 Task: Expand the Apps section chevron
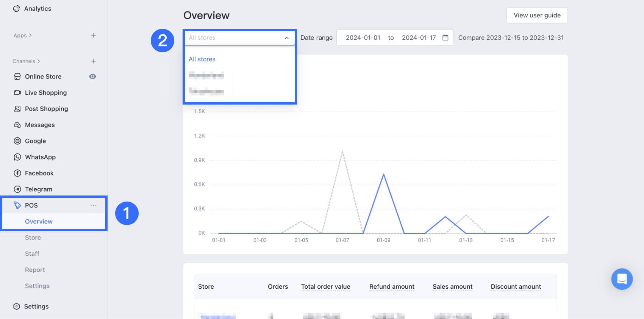[x=30, y=36]
